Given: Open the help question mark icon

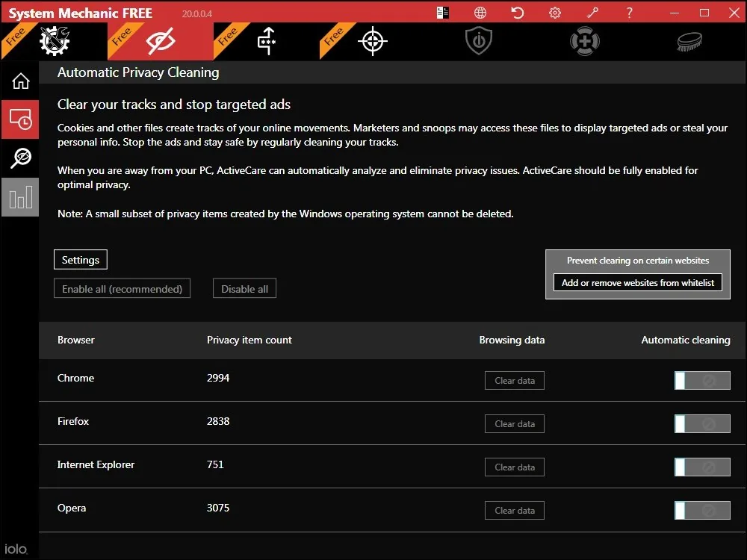Looking at the screenshot, I should (x=629, y=13).
